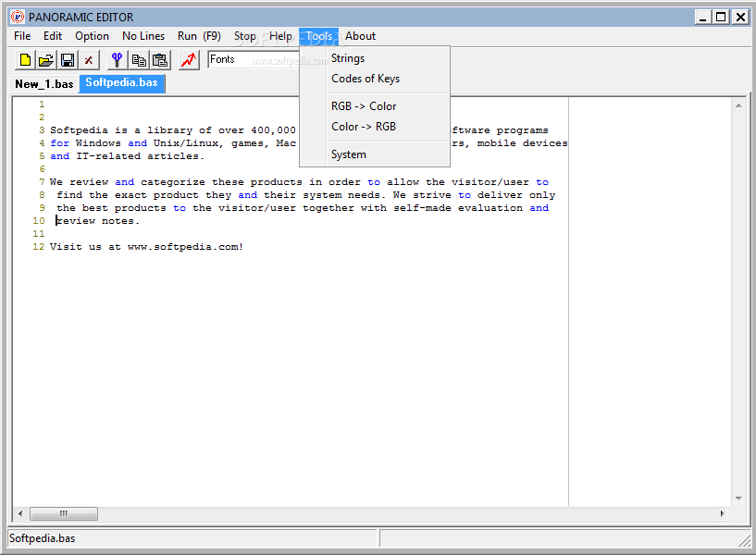Click line number 6 in the gutter
This screenshot has width=756, height=555.
42,169
